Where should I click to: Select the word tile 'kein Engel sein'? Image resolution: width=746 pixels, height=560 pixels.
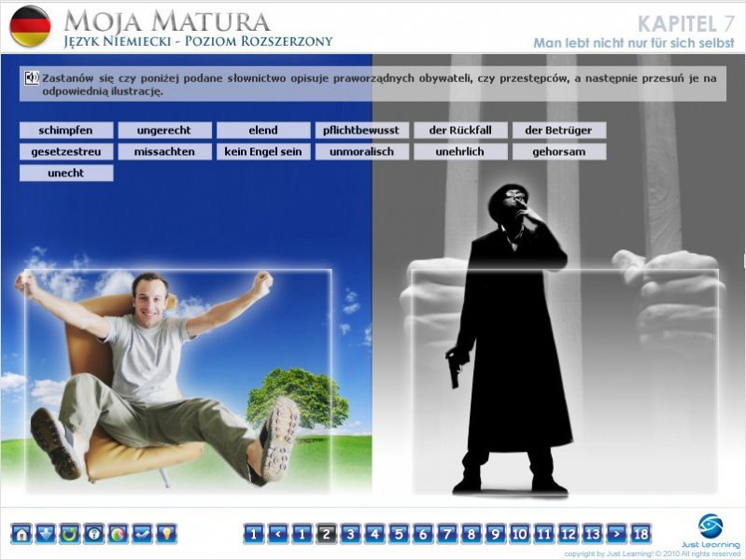point(262,151)
